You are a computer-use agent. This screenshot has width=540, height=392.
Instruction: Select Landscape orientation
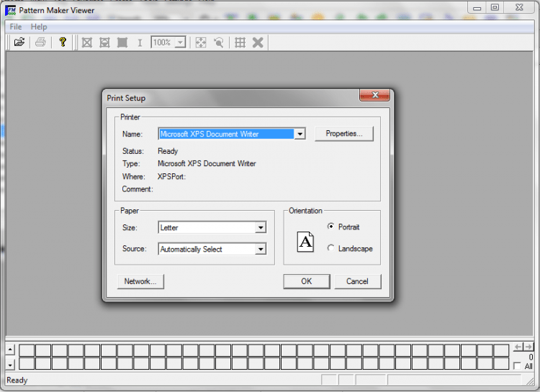pos(330,248)
